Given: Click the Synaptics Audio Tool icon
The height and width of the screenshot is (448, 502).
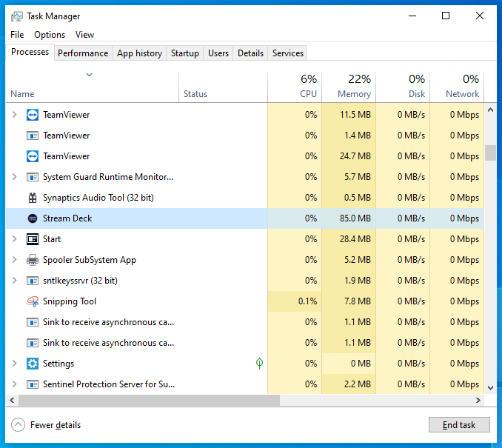Looking at the screenshot, I should [33, 198].
